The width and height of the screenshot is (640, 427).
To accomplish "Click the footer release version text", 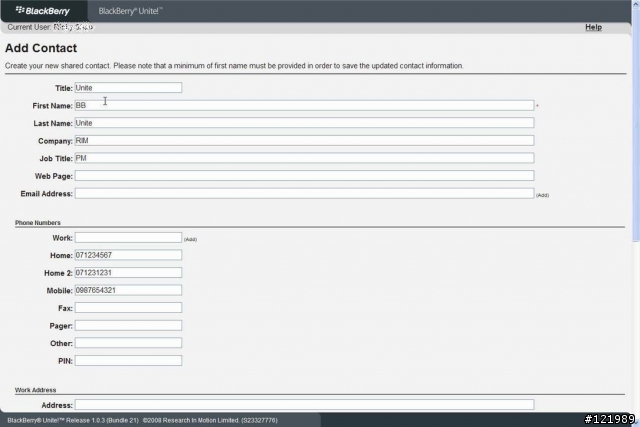I will [x=142, y=420].
